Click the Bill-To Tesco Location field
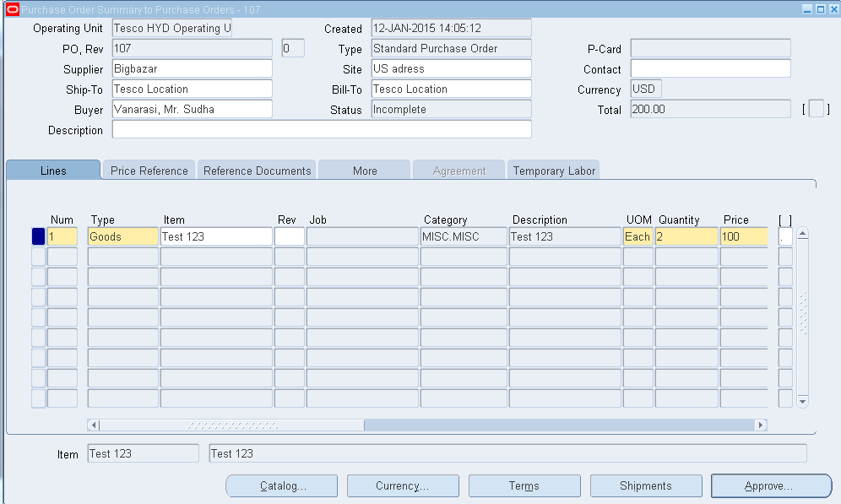The height and width of the screenshot is (504, 841). (451, 89)
